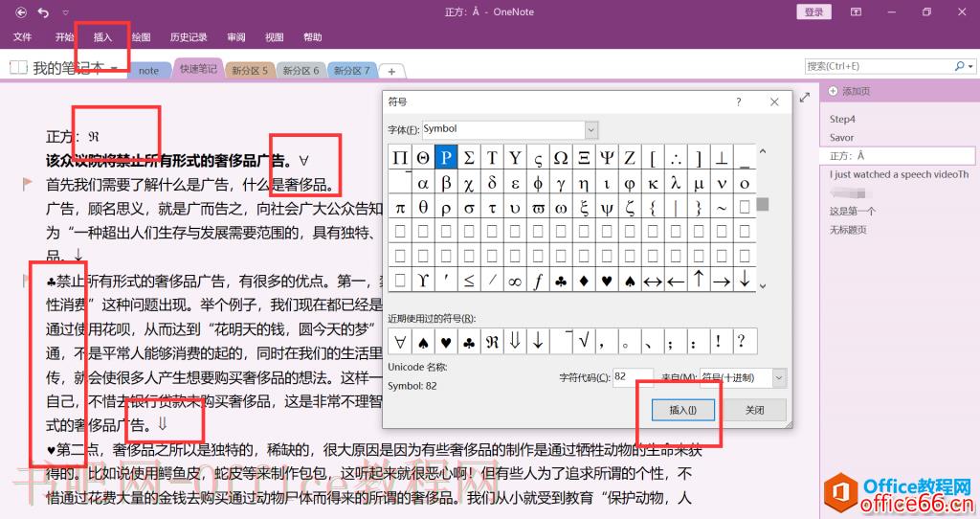Open the 历史记录 ribbon tab

click(189, 37)
